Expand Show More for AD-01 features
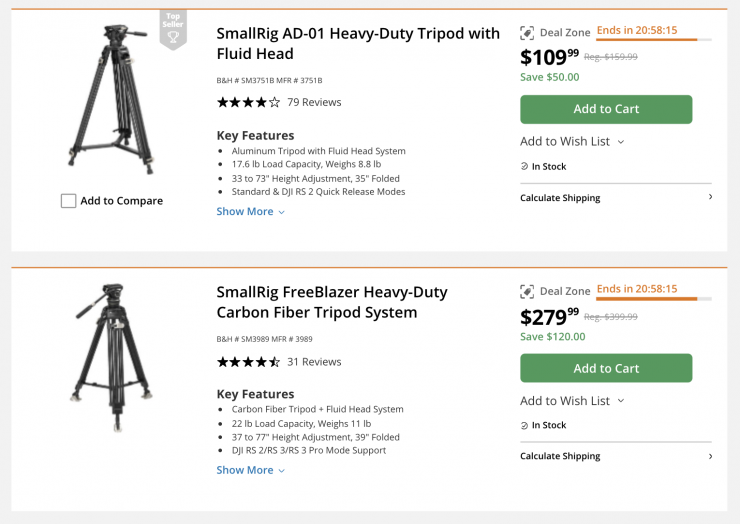Screen dimensions: 740x524 point(251,211)
